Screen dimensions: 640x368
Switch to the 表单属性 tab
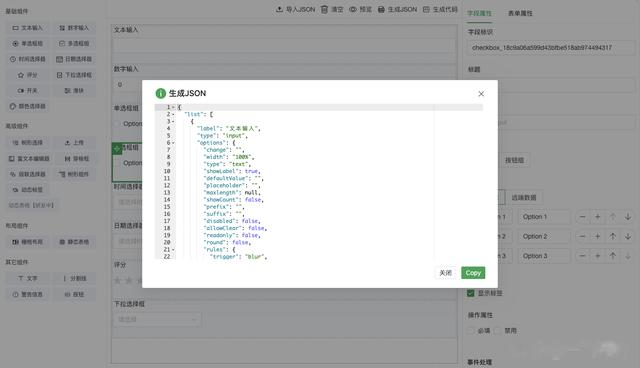[520, 13]
